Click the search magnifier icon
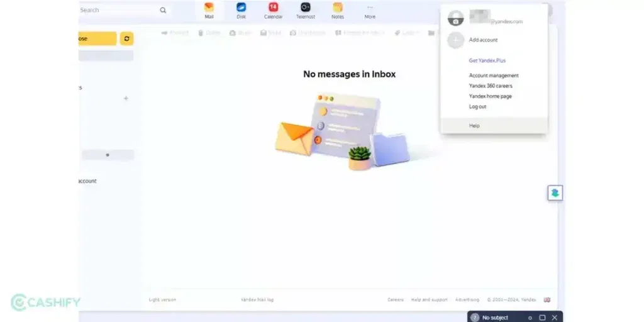 click(163, 10)
